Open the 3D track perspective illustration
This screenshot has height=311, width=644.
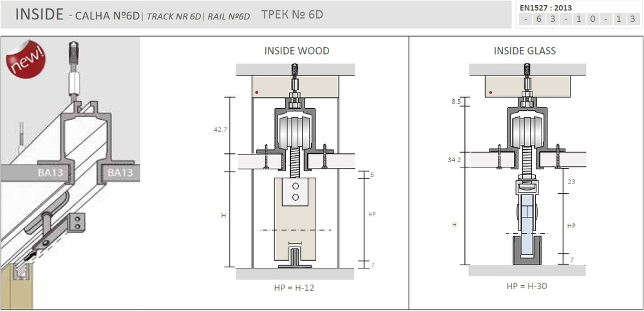tap(71, 173)
